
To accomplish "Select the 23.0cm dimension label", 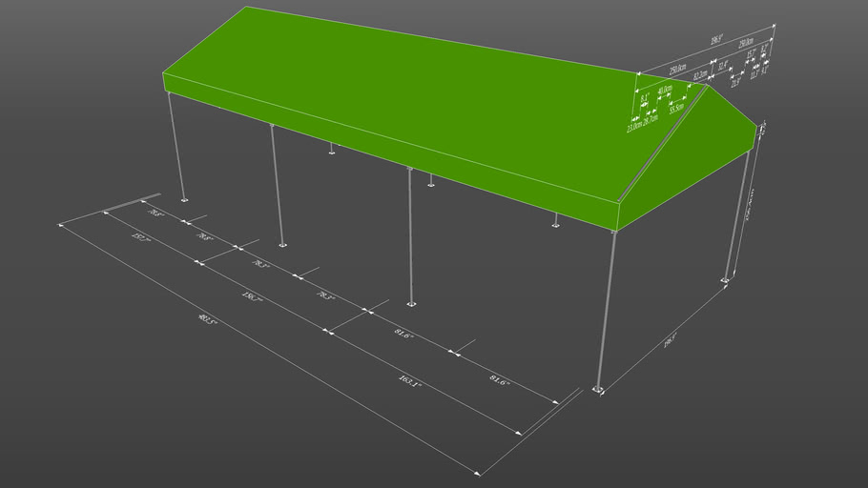I will pyautogui.click(x=633, y=126).
